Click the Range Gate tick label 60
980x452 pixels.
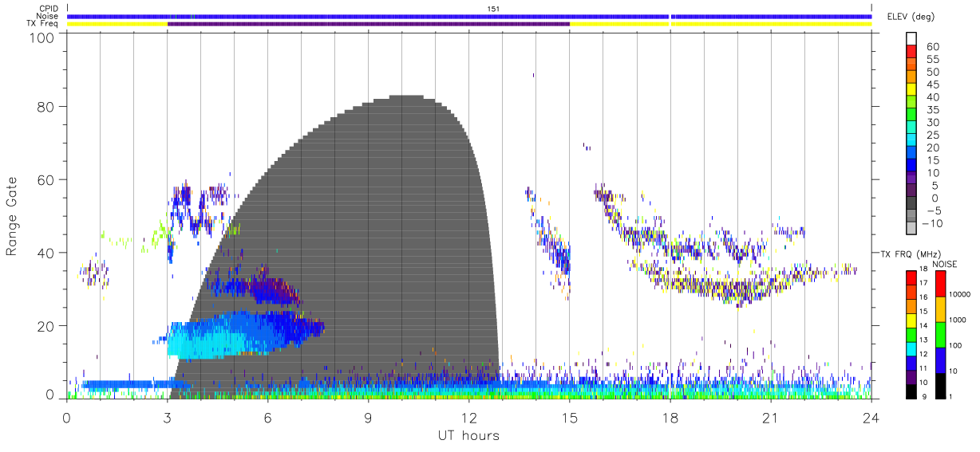coord(47,179)
